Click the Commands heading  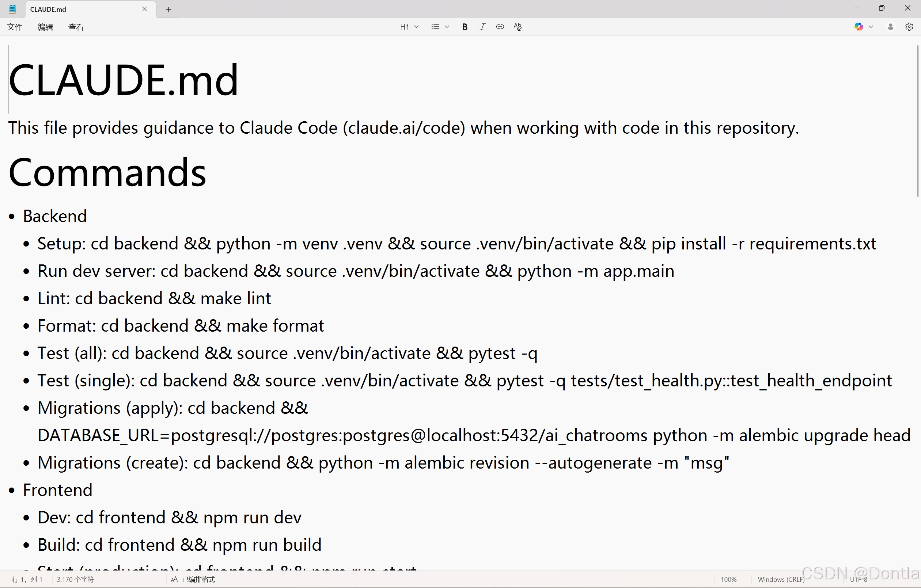[107, 172]
